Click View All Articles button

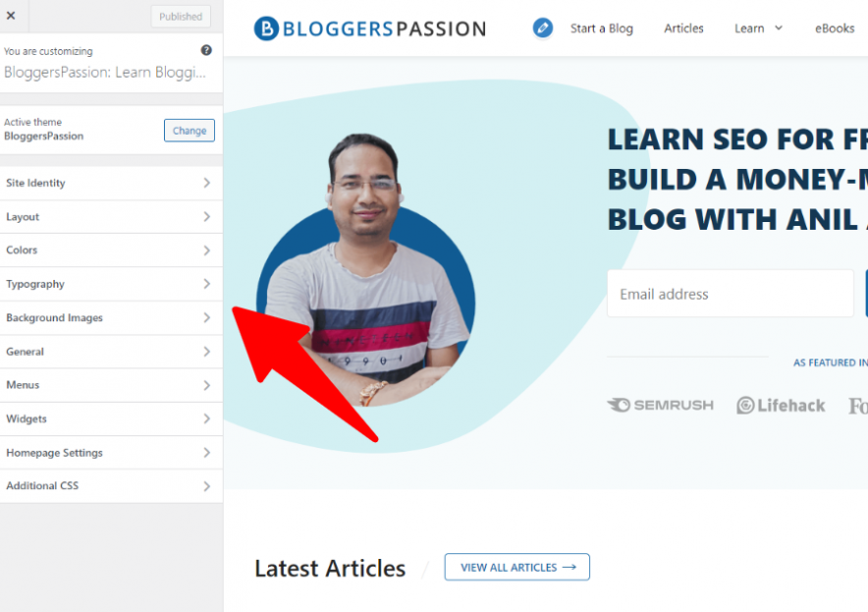click(x=517, y=567)
